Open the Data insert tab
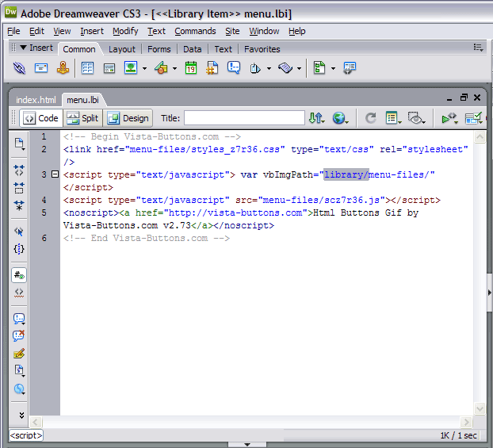This screenshot has height=448, width=493. pyautogui.click(x=192, y=49)
